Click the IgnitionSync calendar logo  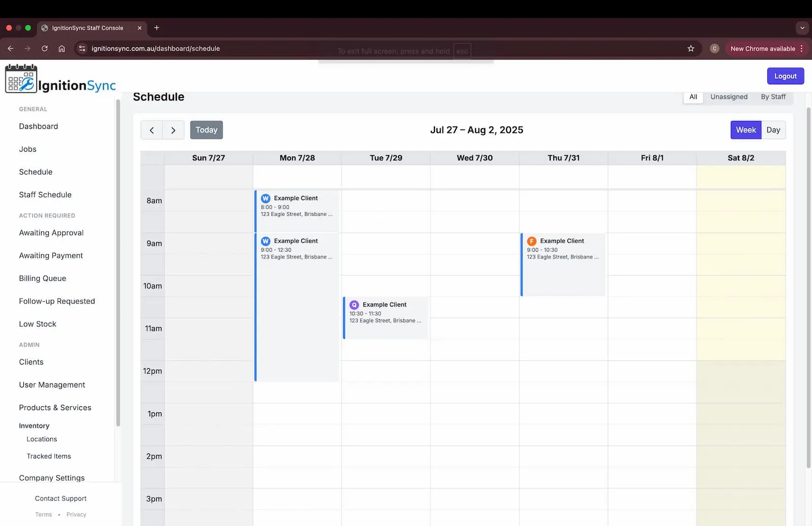point(21,79)
